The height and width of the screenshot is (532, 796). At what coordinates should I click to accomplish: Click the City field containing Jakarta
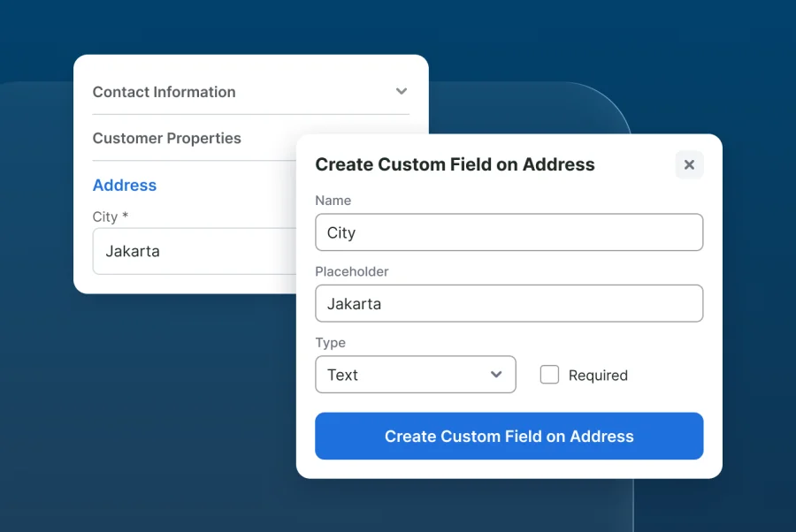[x=195, y=251]
